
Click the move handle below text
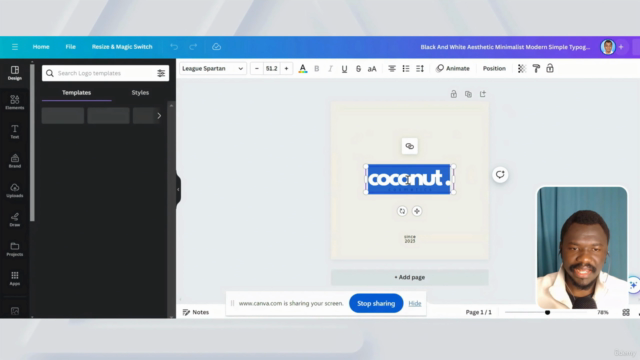[x=417, y=211]
